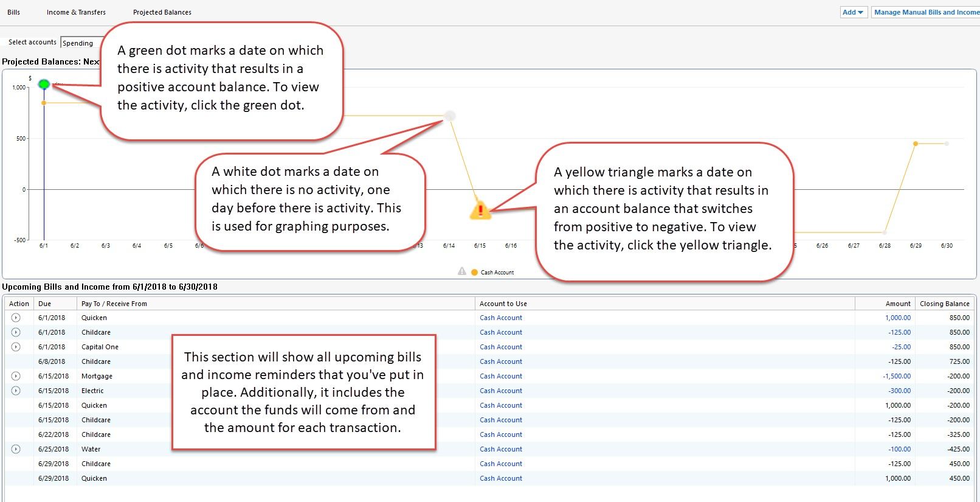Open the Select accounts Spending combo box

click(x=79, y=43)
